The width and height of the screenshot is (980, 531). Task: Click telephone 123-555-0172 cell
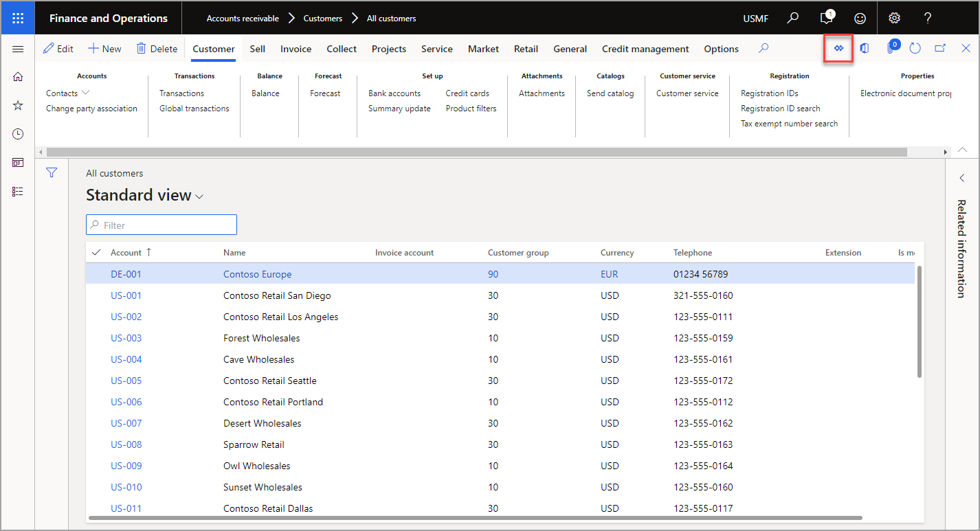click(x=703, y=381)
